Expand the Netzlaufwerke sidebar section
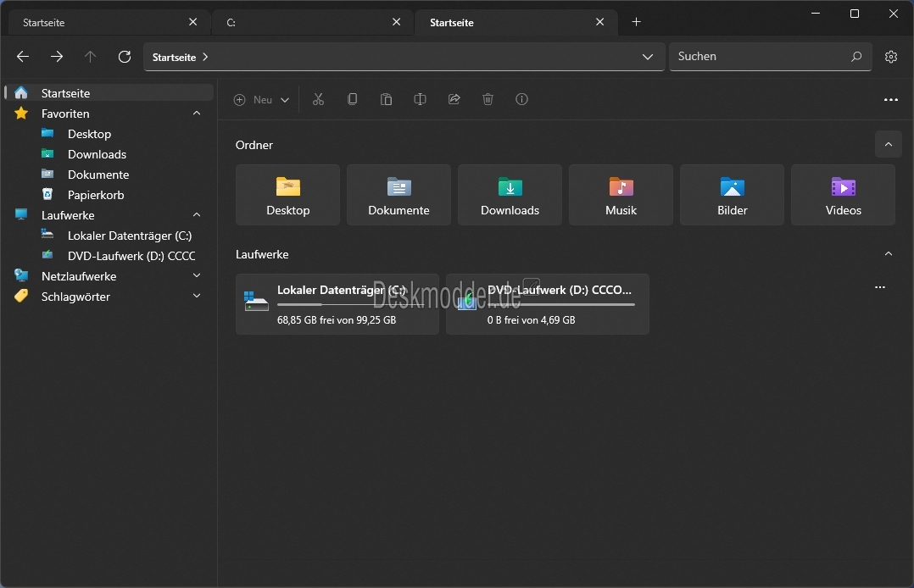The width and height of the screenshot is (914, 588). pos(197,275)
